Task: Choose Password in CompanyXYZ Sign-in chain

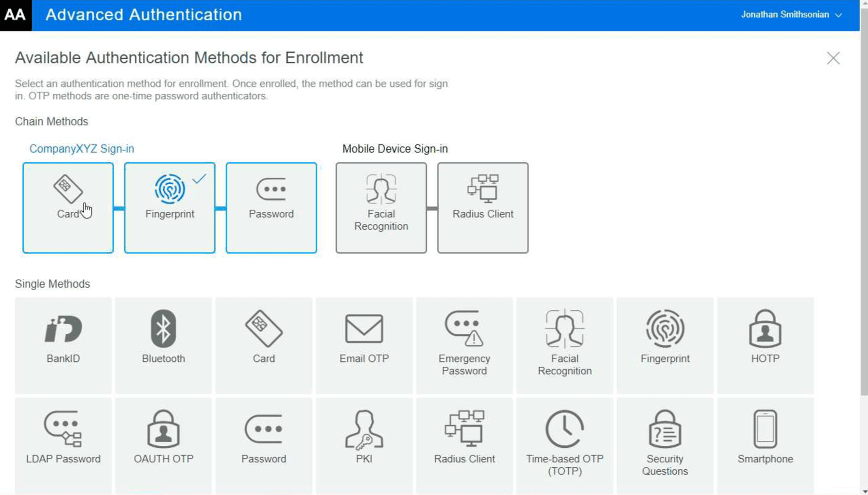Action: (271, 208)
